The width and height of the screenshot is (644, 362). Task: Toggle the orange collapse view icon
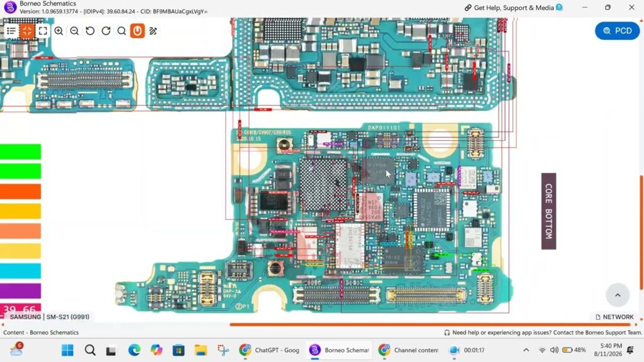coord(26,31)
